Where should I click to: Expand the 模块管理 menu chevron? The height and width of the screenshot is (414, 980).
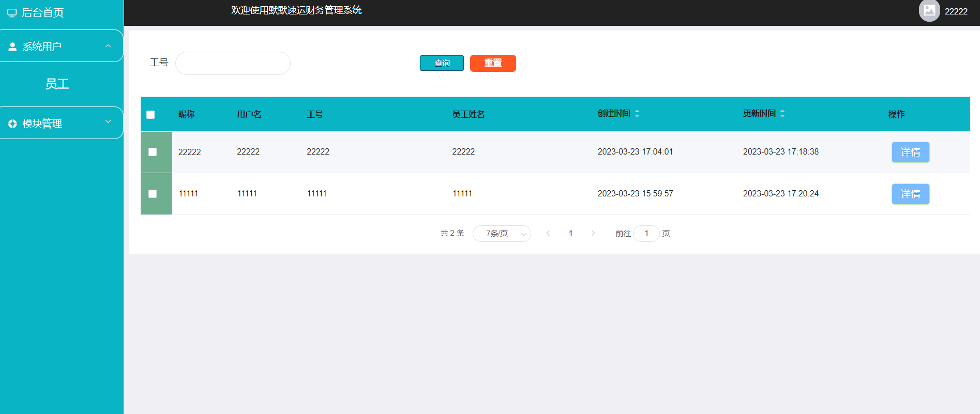coord(108,122)
